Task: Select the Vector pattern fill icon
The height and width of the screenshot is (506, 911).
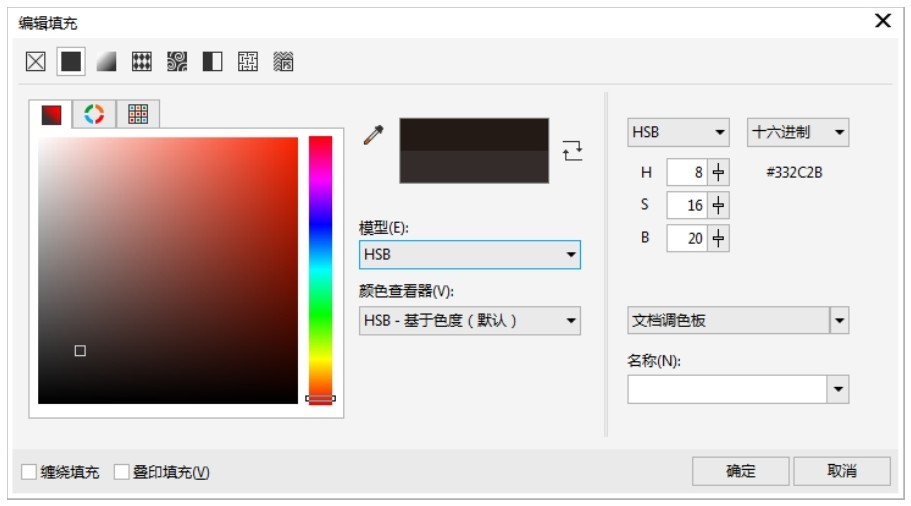Action: [x=141, y=61]
